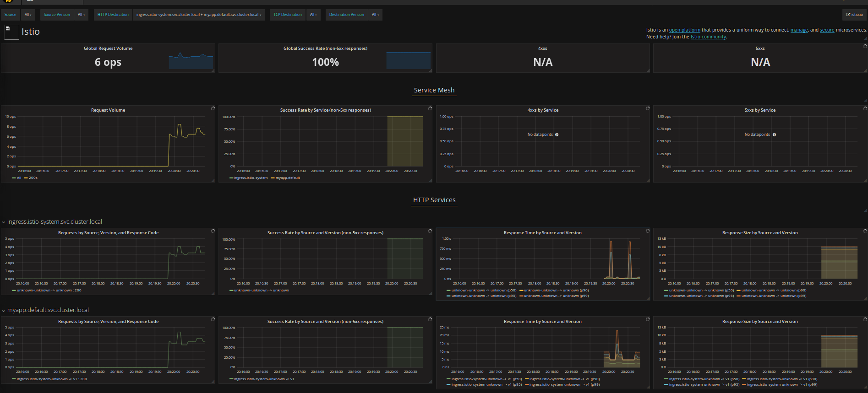Open the Source Version All dropdown
The image size is (868, 393).
(x=81, y=15)
